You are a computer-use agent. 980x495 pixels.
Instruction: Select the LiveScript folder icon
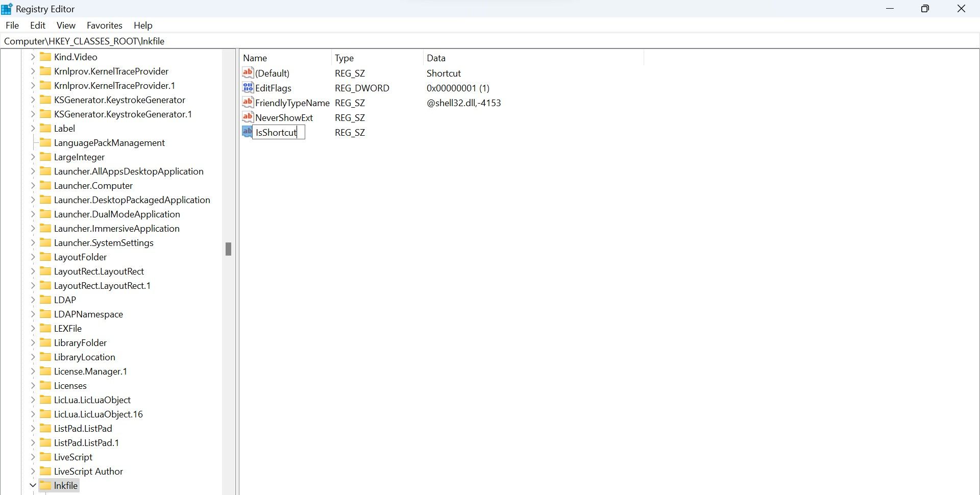[x=45, y=457]
